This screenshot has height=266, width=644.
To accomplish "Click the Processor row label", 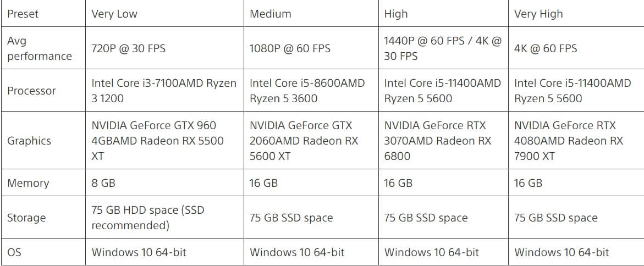I will (x=43, y=90).
